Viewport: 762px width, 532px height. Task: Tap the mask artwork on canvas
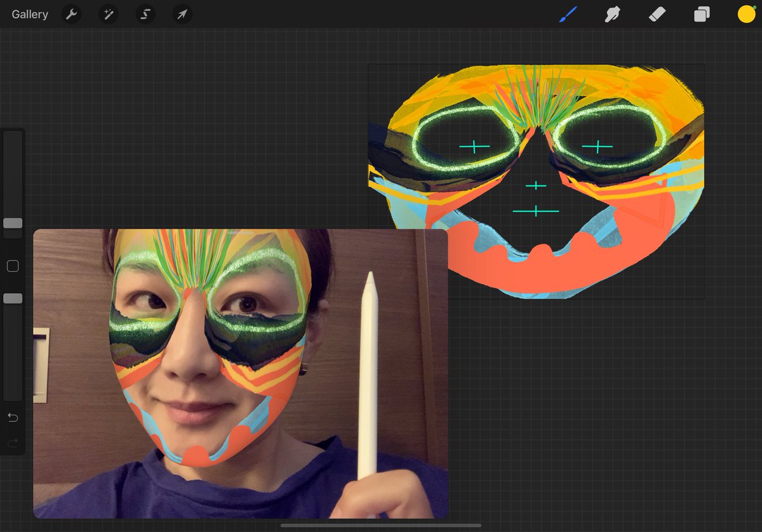536,181
